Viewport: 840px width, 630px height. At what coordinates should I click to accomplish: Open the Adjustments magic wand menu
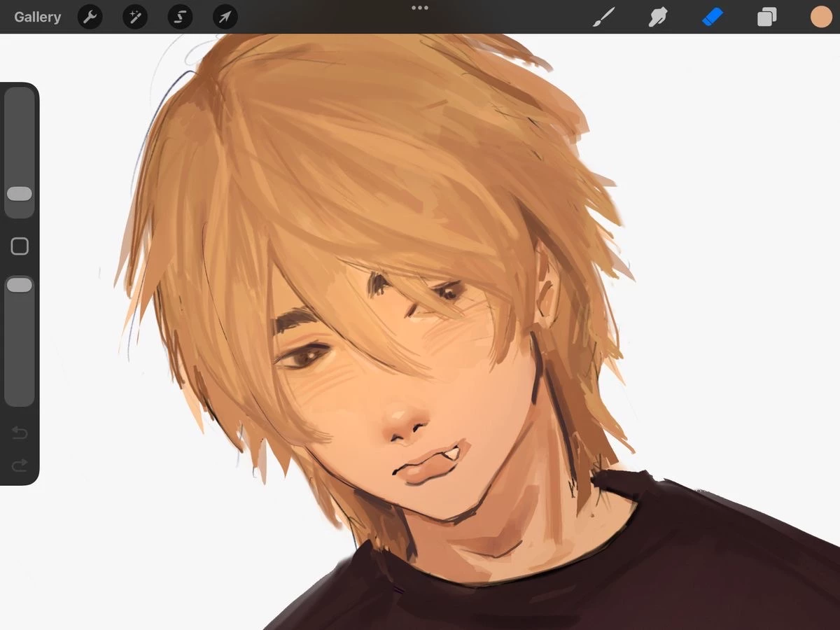click(x=135, y=17)
